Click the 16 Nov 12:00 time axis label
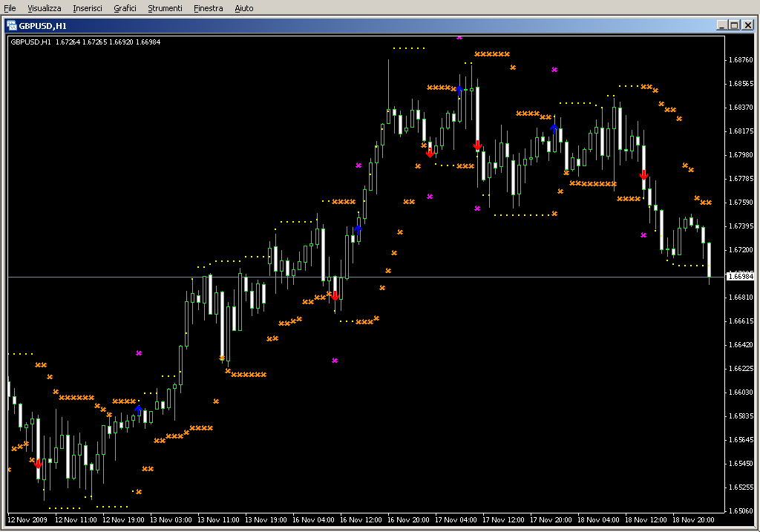This screenshot has height=532, width=760. click(x=361, y=520)
